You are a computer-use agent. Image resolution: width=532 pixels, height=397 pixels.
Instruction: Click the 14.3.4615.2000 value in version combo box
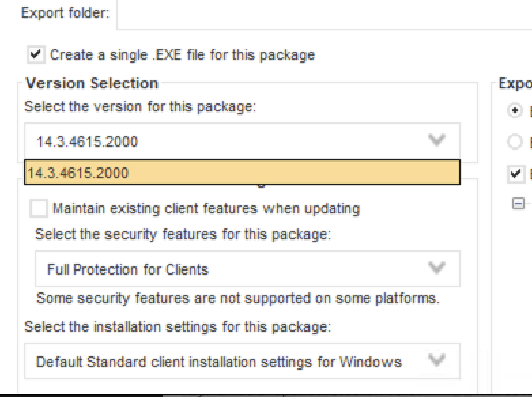tap(88, 141)
